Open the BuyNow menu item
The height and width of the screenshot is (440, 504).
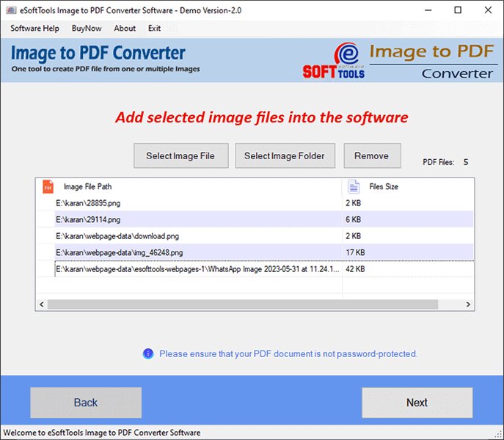tap(87, 29)
